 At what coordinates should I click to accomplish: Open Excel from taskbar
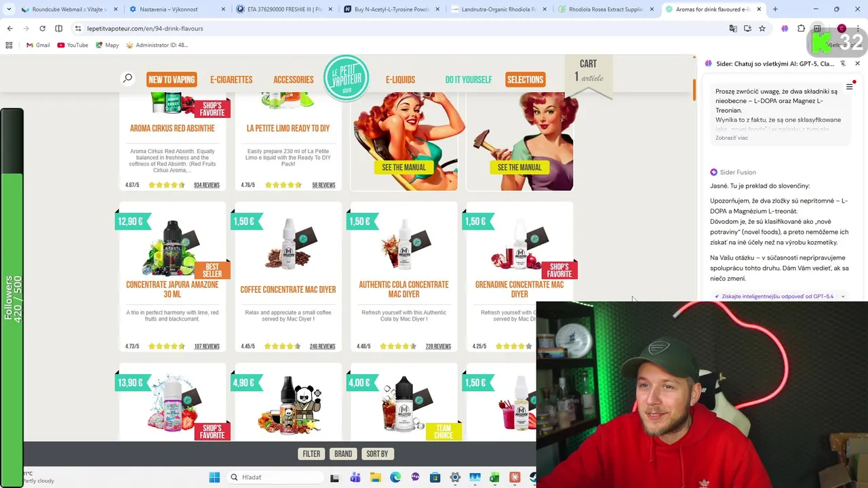point(494,477)
